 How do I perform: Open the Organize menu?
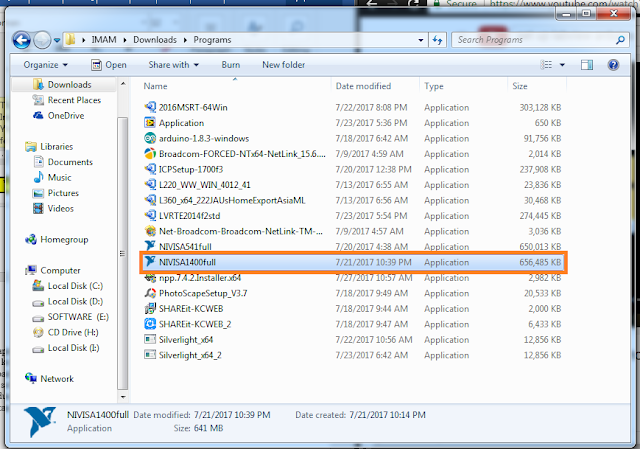click(45, 65)
